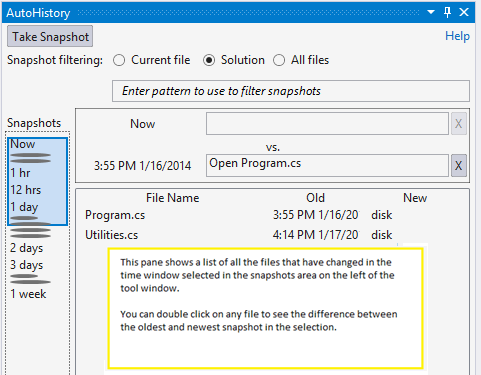
Task: Click the New column header
Action: click(415, 198)
